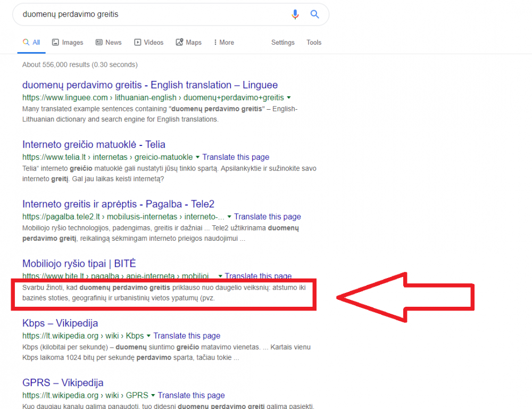Viewport: 532px width, 409px height.
Task: Click the Tele2 snippet about Mobiliojo ryšio technologijos
Action: (x=161, y=233)
